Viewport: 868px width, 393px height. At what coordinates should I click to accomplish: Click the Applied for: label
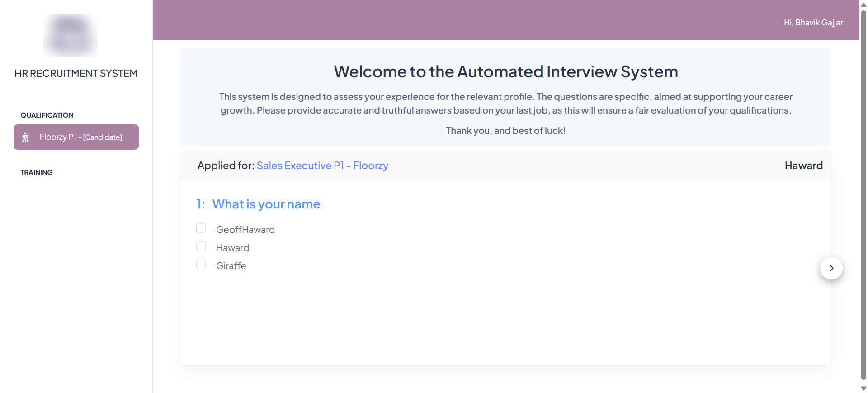coord(226,166)
